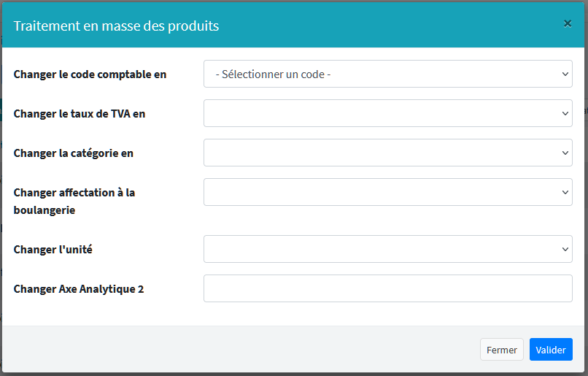
Task: Click the Valider button
Action: click(x=551, y=350)
